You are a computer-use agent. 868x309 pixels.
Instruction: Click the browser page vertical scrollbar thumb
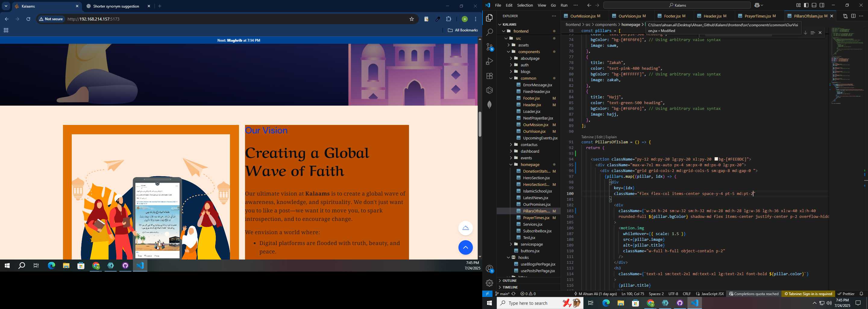click(x=480, y=124)
